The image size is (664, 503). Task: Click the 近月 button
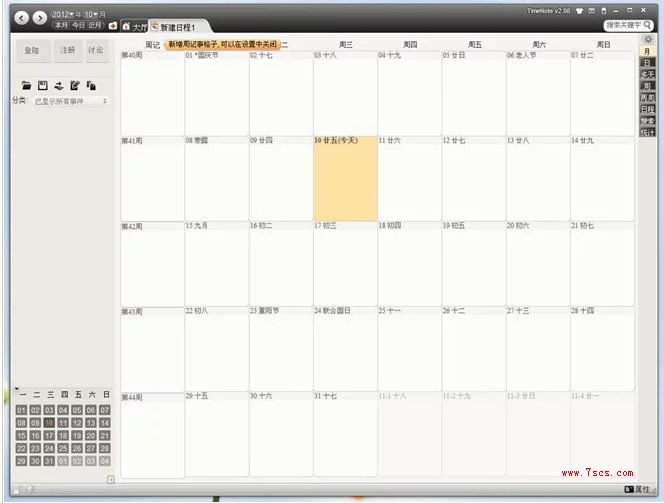[94, 25]
